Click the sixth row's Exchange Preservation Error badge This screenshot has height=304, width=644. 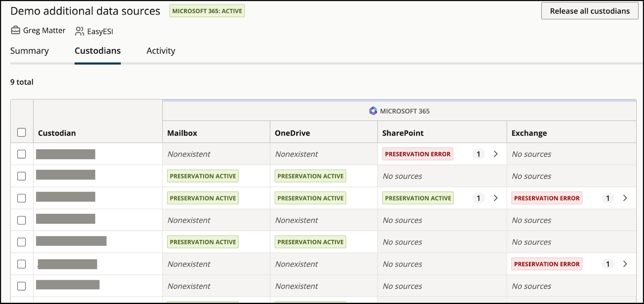(547, 264)
